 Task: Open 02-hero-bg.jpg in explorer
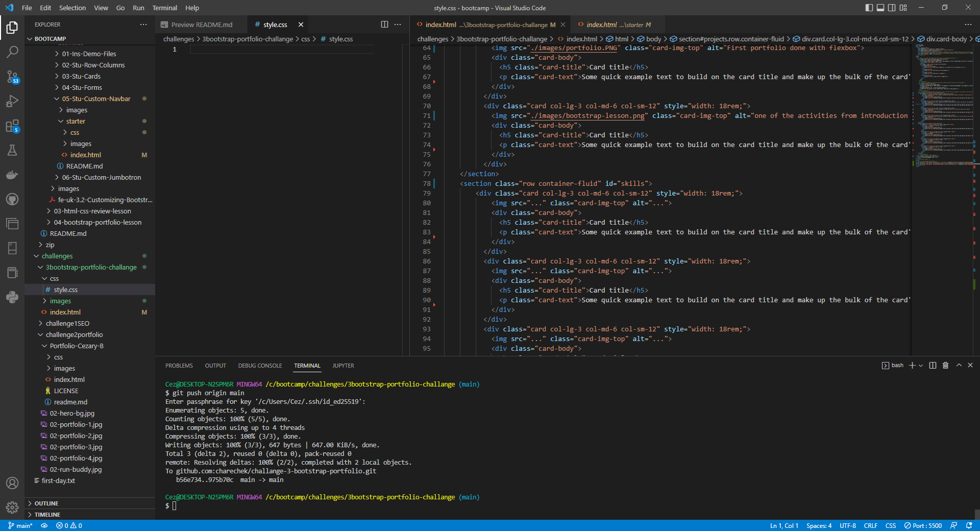(72, 413)
